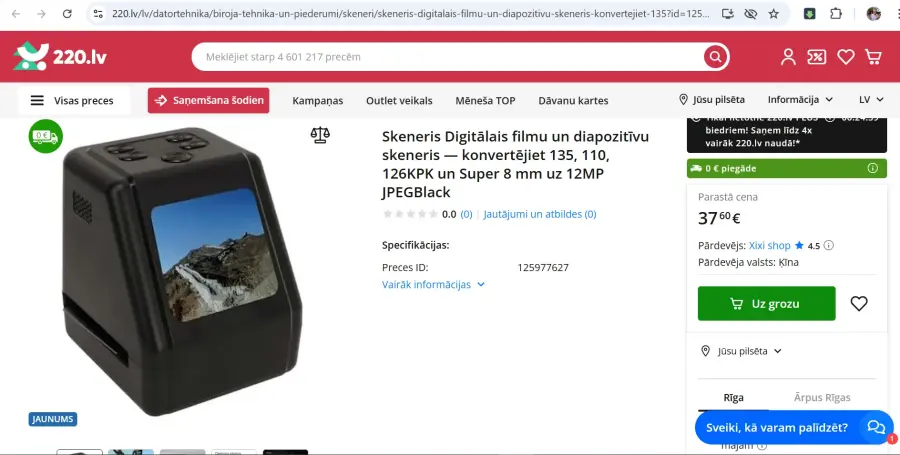Click 0 € piegāde info icon
This screenshot has width=900, height=455.
click(872, 168)
